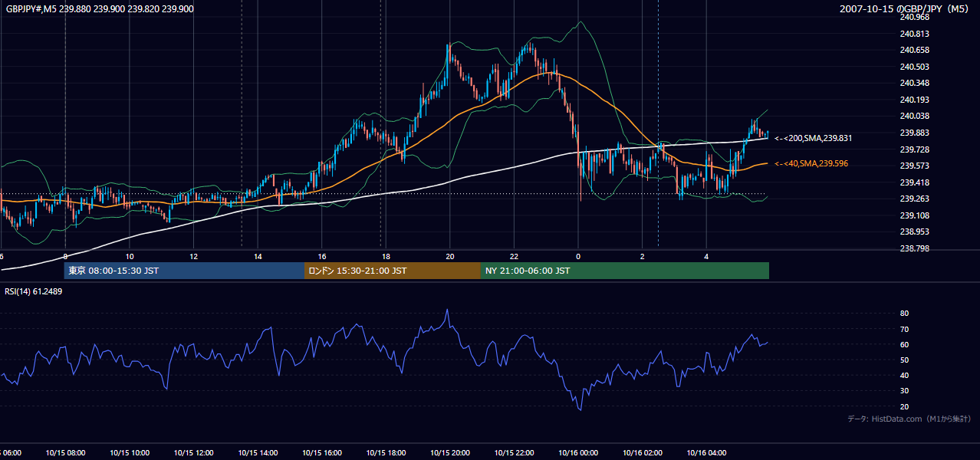980x460 pixels.
Task: Click the 238.798 price axis label
Action: point(915,248)
